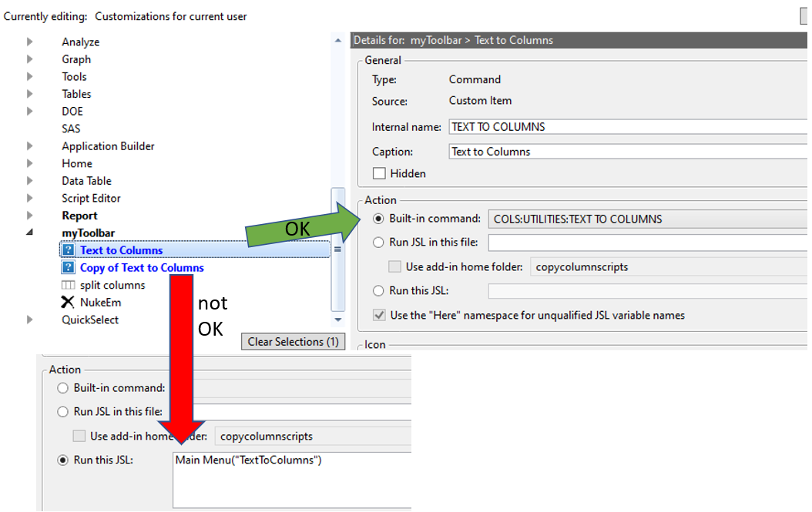Expand the QuickSelect item
This screenshot has height=512, width=812.
tap(29, 320)
